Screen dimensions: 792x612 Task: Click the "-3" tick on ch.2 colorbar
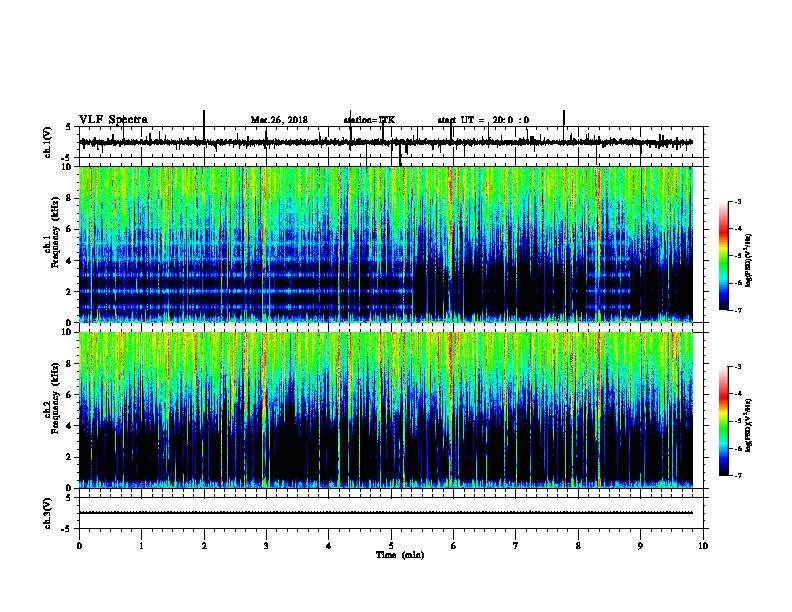click(737, 367)
